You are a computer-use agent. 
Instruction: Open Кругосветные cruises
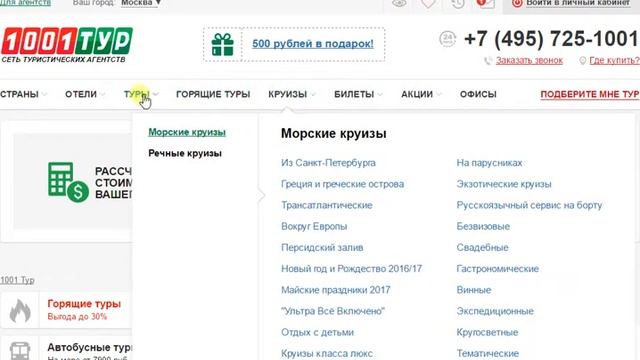(x=487, y=333)
